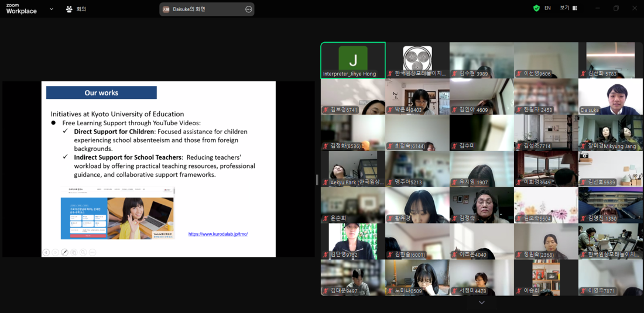The height and width of the screenshot is (313, 644).
Task: Click the Zoom Workplace logo
Action: point(21,9)
